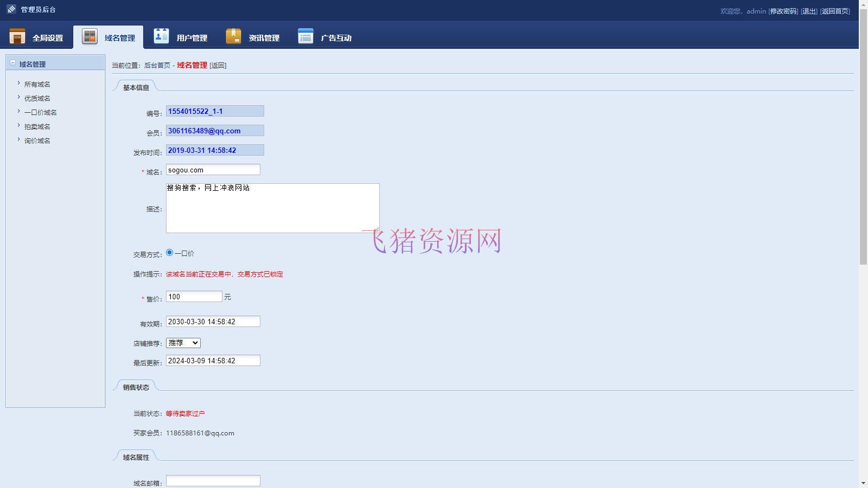Open the 全局设置 settings icon
The height and width of the screenshot is (488, 868).
(x=16, y=36)
